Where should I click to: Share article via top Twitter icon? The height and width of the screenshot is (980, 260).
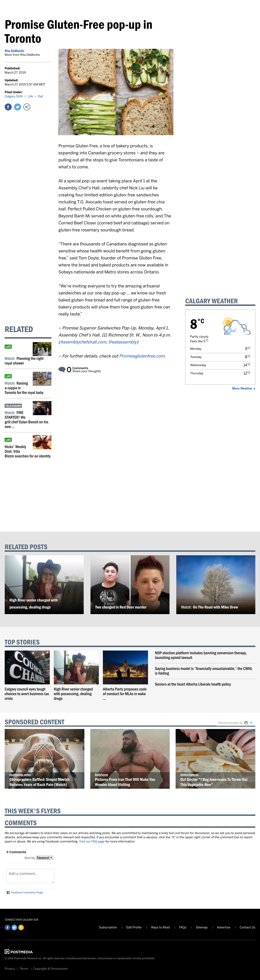tap(18, 107)
